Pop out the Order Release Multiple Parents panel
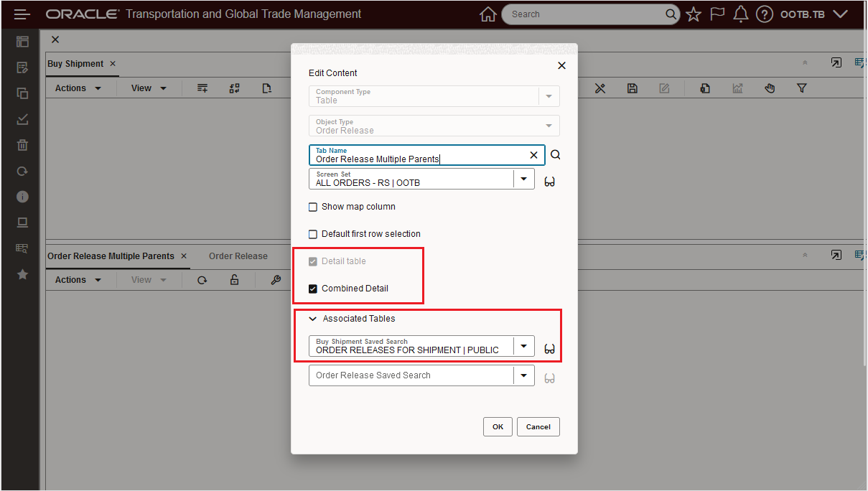Screen dimensions: 868x491 coord(836,255)
